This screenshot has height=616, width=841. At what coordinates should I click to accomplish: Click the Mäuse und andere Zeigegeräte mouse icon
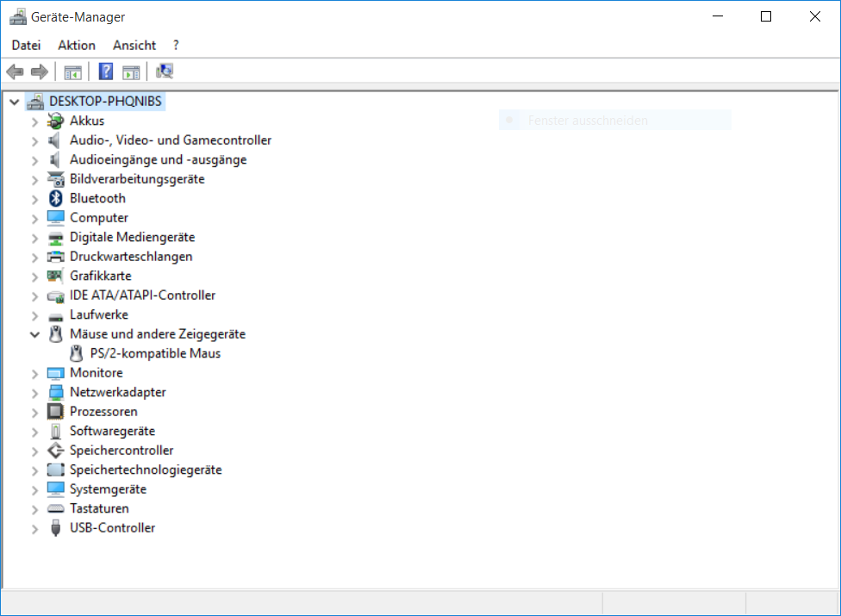coord(55,334)
